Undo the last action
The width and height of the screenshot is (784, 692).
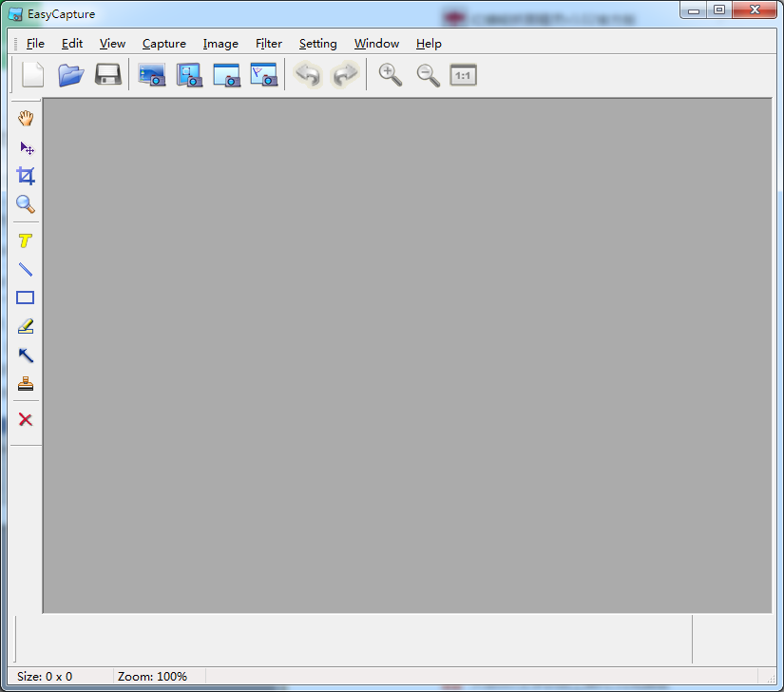pos(308,75)
